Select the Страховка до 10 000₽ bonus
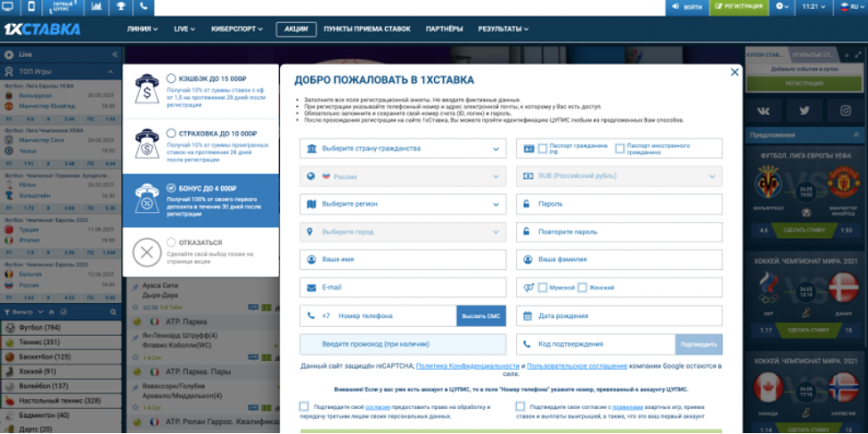The height and width of the screenshot is (434, 868). pos(171,134)
